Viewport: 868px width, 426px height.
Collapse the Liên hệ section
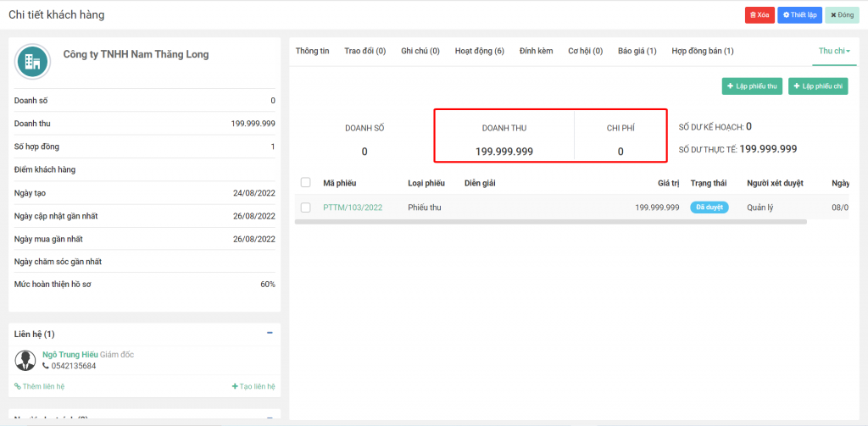pos(270,334)
